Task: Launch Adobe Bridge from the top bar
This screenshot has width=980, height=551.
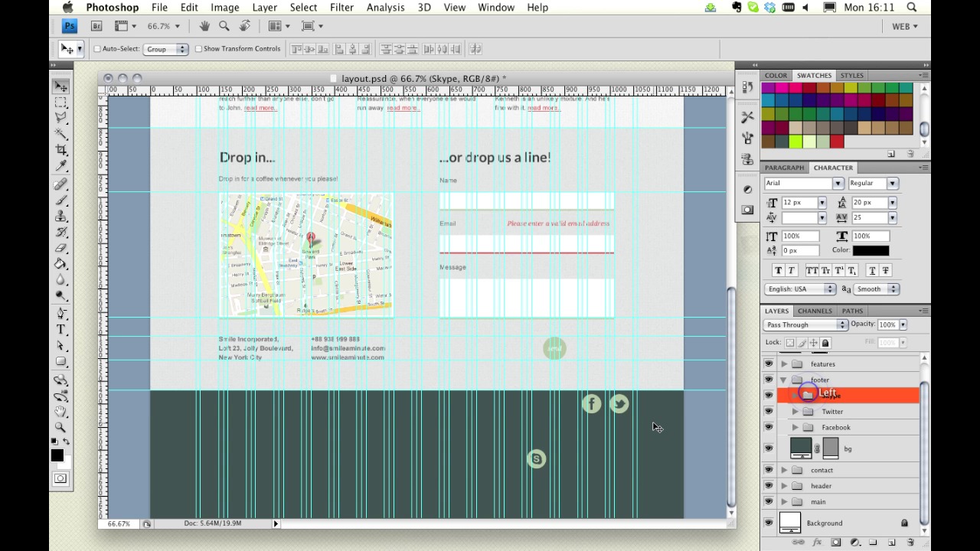Action: pyautogui.click(x=96, y=26)
